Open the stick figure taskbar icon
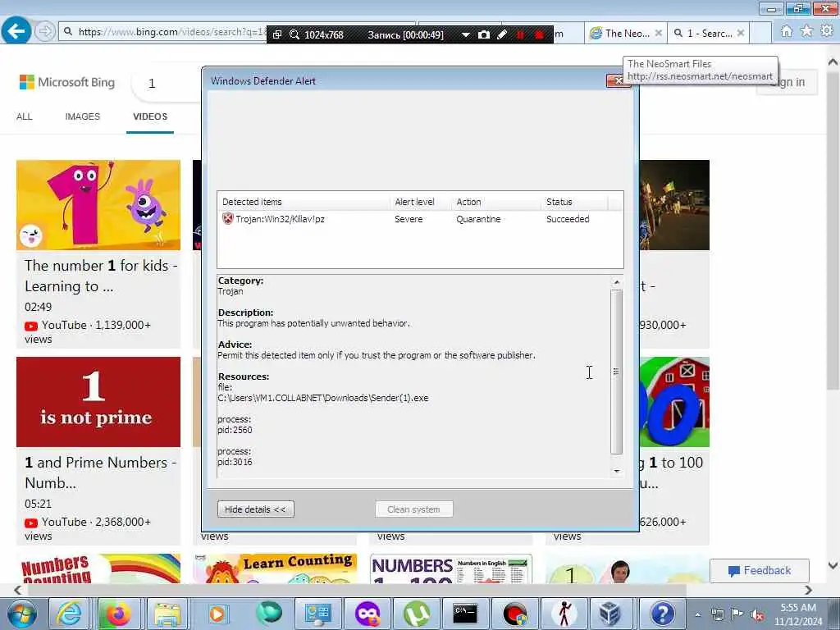The height and width of the screenshot is (630, 840). [x=564, y=614]
